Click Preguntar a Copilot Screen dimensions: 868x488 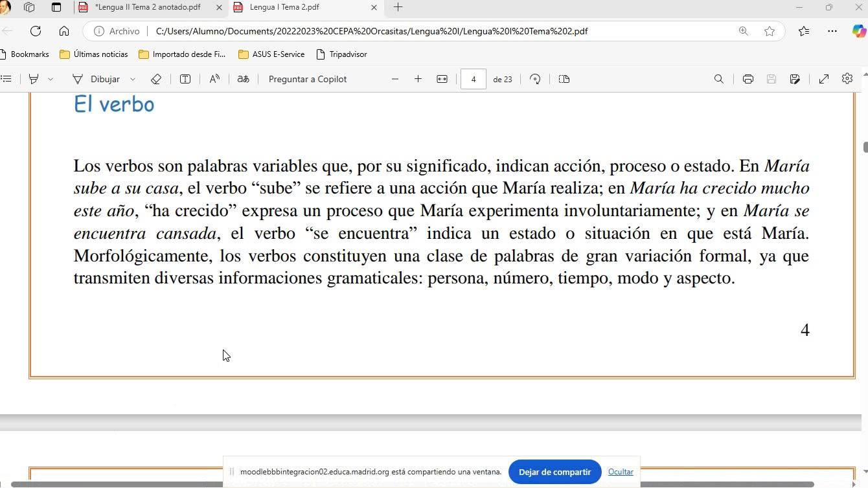[308, 79]
